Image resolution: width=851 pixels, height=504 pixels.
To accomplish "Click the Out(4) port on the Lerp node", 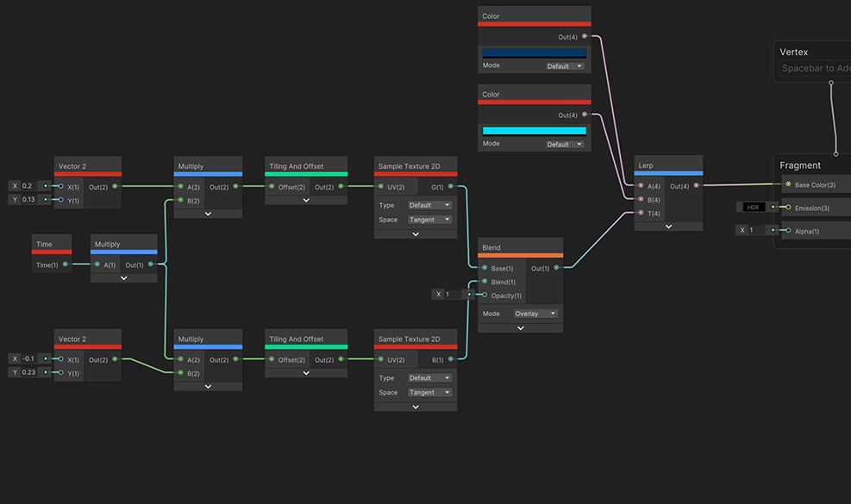I will pyautogui.click(x=697, y=186).
